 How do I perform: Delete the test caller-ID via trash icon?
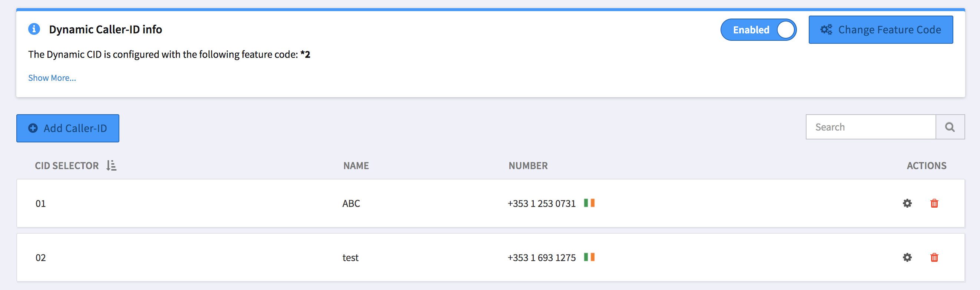click(934, 257)
